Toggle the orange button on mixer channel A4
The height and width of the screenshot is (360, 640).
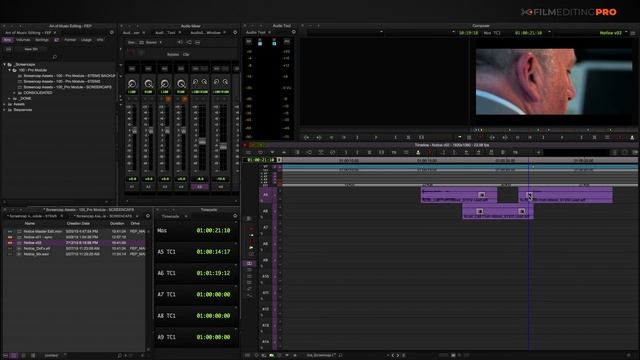(x=184, y=99)
